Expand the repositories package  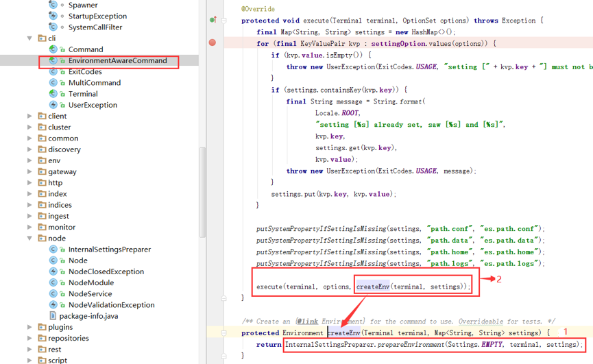[x=29, y=338]
